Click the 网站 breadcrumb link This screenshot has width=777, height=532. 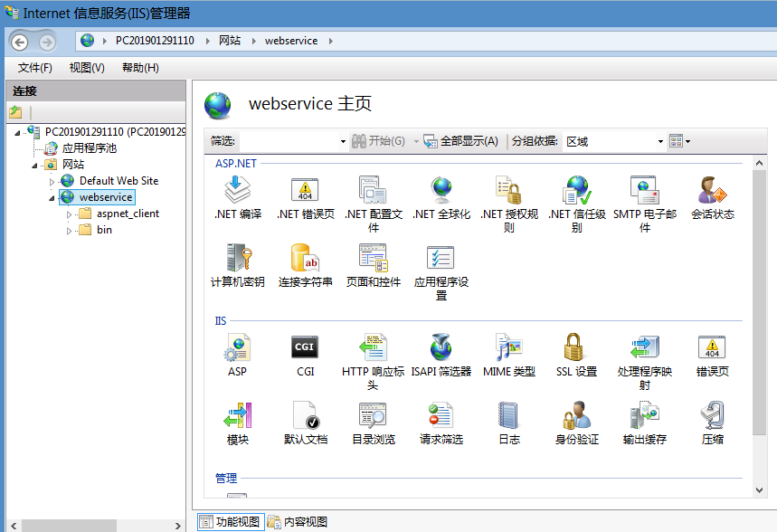[230, 41]
